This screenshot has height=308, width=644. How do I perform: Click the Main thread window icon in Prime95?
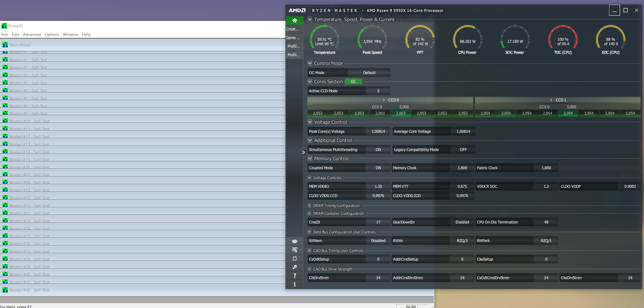pyautogui.click(x=5, y=45)
